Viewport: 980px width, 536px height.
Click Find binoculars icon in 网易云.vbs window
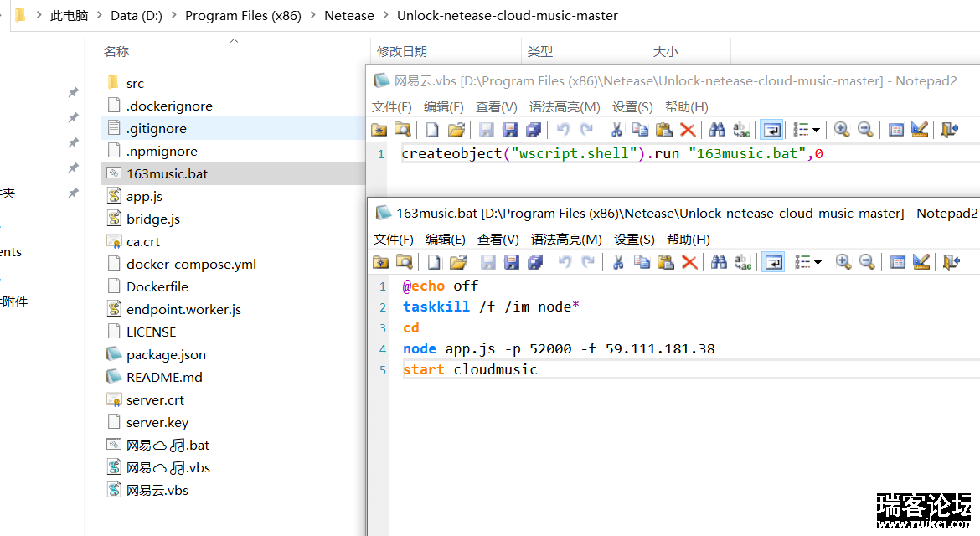[717, 130]
